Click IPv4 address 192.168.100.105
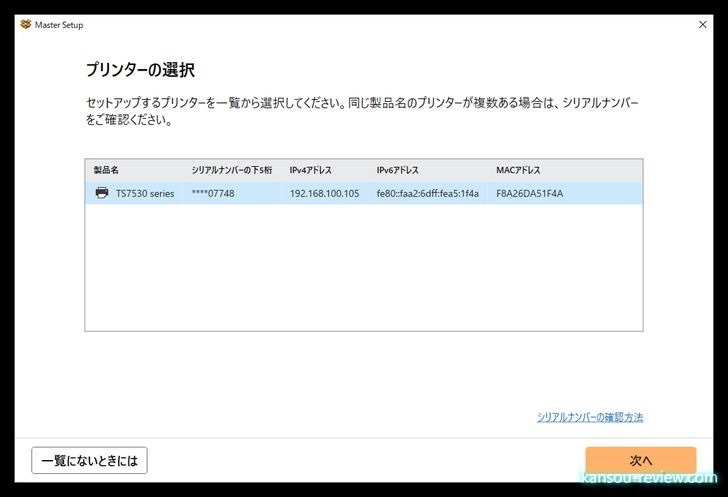The image size is (728, 497). coord(325,193)
